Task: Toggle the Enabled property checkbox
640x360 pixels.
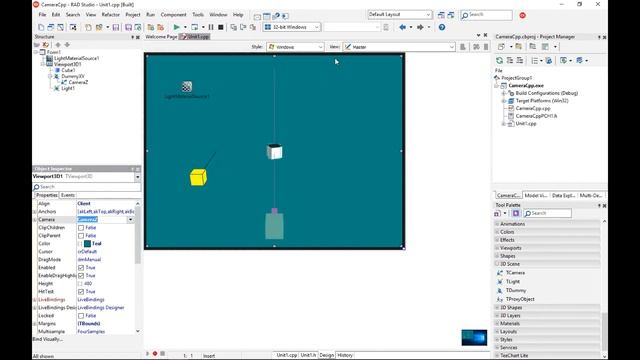Action: 81,268
